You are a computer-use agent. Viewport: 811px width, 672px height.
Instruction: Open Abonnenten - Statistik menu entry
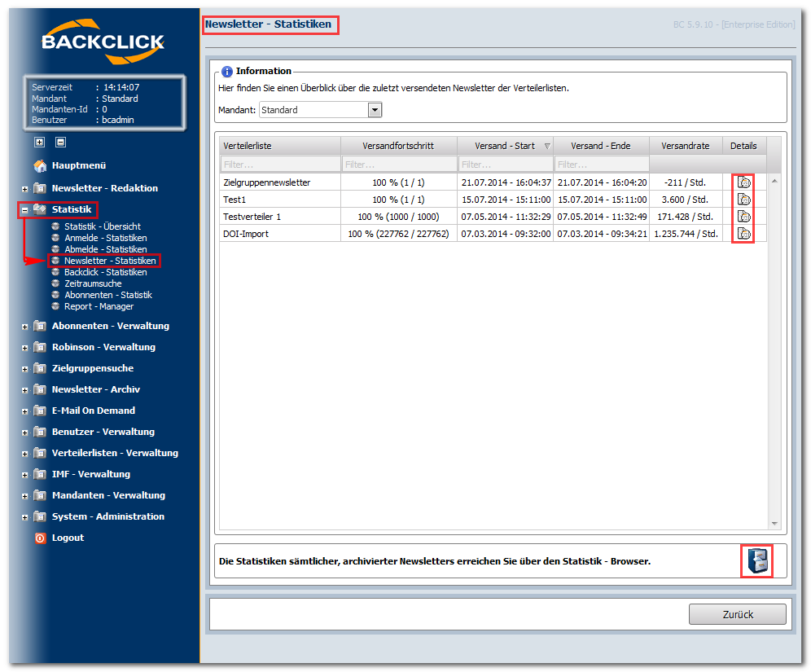coord(108,294)
